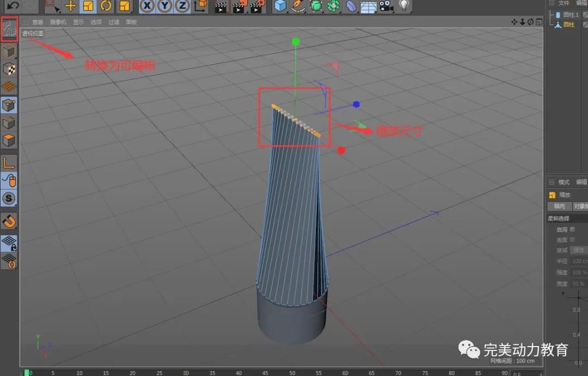This screenshot has height=376, width=588.
Task: Add a Cube primitive object
Action: point(280,6)
